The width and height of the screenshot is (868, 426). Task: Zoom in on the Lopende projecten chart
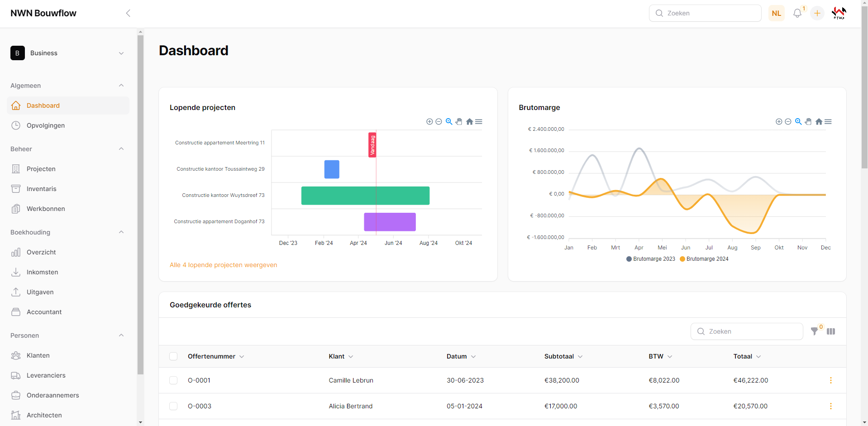[x=429, y=122]
